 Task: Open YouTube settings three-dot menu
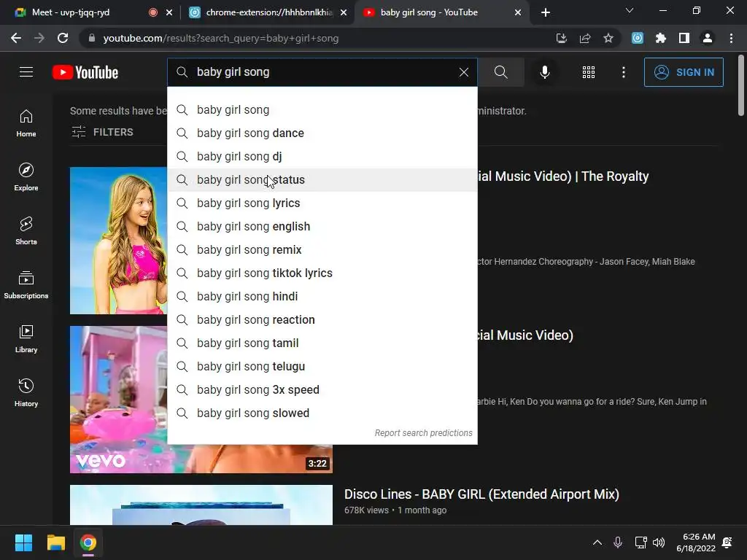[x=624, y=72]
